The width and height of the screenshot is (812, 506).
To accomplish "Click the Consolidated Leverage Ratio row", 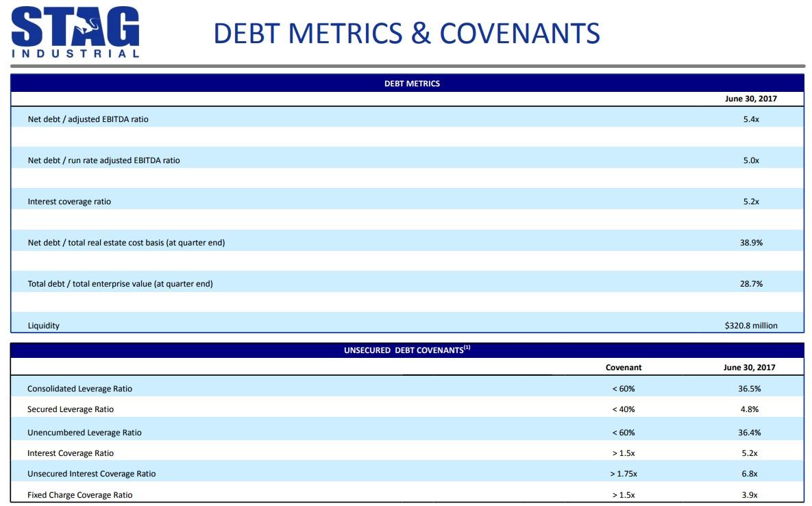I will [80, 388].
